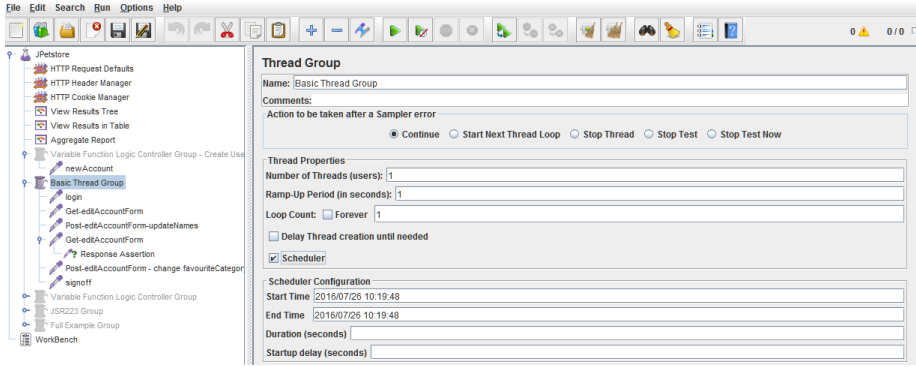Open the Function Helper dialog icon
Image resolution: width=916 pixels, height=367 pixels.
(x=705, y=30)
